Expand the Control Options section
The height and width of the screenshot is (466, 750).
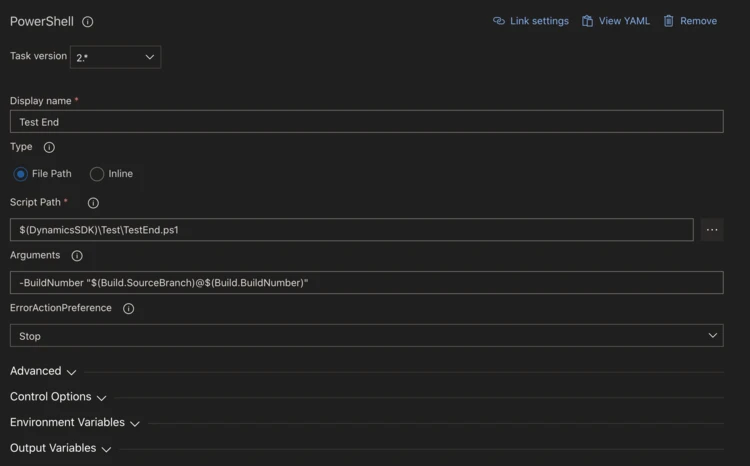[58, 397]
